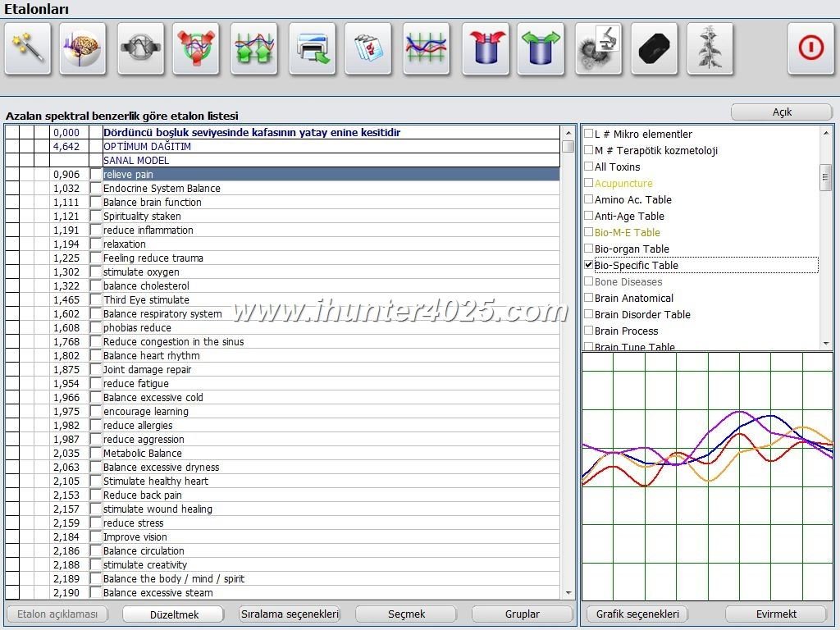Click the blue cylinder with green arrows icon
Image resolution: width=840 pixels, height=630 pixels.
[541, 48]
